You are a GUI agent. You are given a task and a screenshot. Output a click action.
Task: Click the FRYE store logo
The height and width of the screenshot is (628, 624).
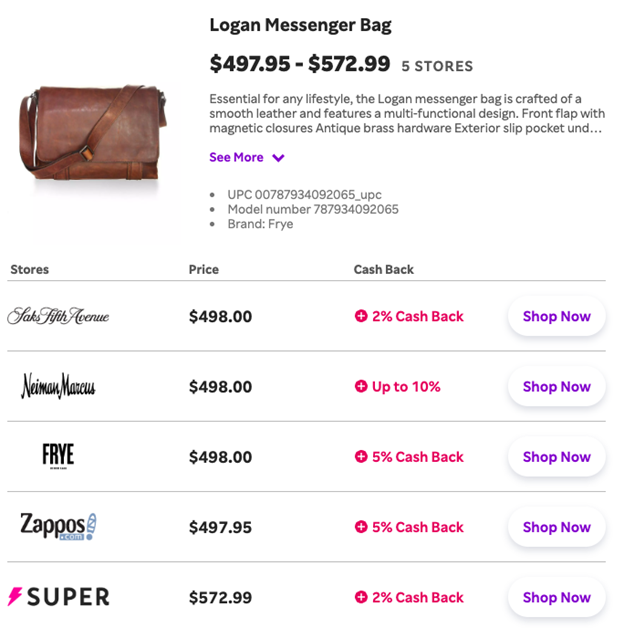point(58,456)
